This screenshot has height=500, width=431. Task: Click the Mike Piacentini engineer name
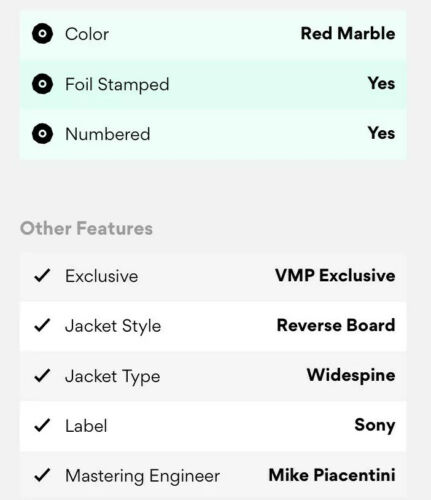[332, 475]
